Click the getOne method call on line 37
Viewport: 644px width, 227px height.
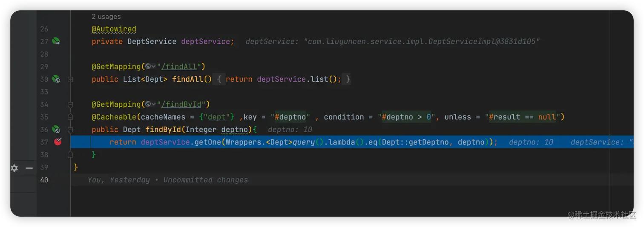(207, 142)
